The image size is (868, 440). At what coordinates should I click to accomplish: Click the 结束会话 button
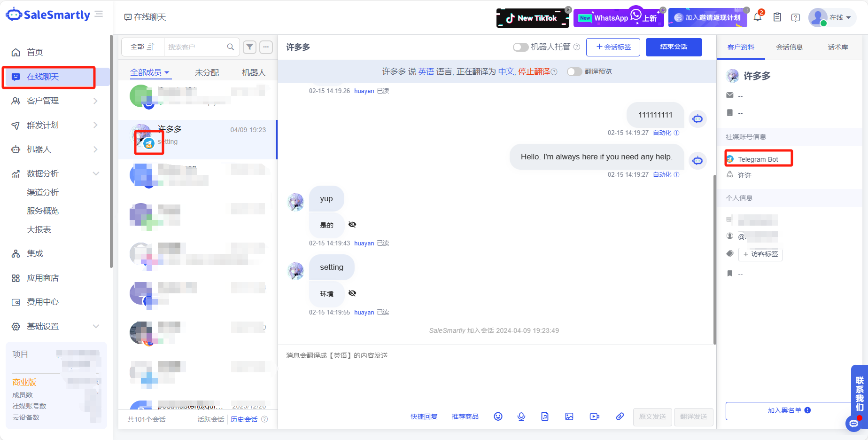[x=674, y=47]
